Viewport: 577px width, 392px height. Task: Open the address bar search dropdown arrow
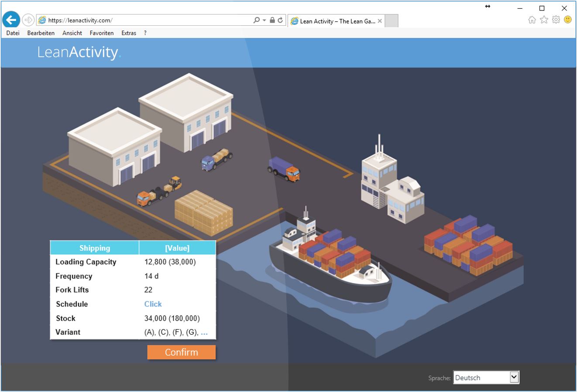[264, 20]
